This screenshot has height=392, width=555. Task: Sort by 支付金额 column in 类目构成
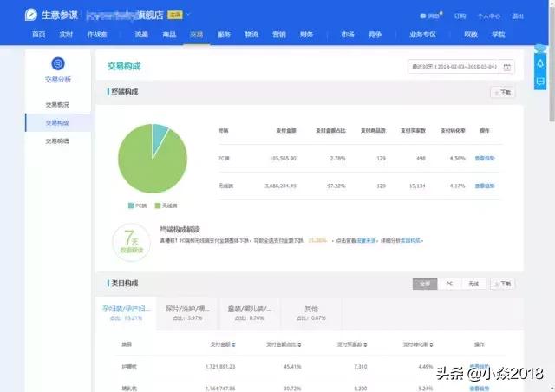tap(223, 345)
